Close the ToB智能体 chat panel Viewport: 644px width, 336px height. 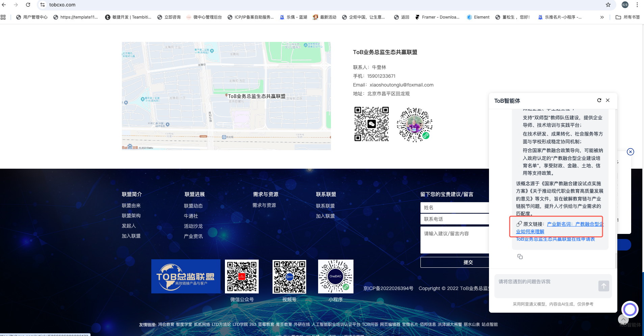608,100
